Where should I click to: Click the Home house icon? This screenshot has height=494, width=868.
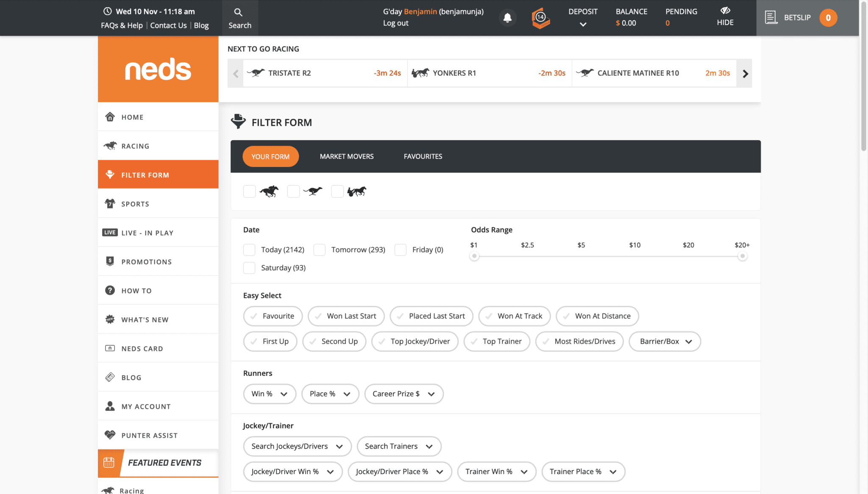110,117
